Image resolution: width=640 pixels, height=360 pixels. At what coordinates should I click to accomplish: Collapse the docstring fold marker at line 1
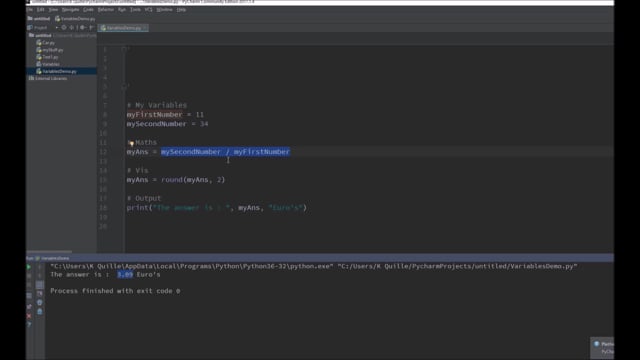[x=124, y=49]
